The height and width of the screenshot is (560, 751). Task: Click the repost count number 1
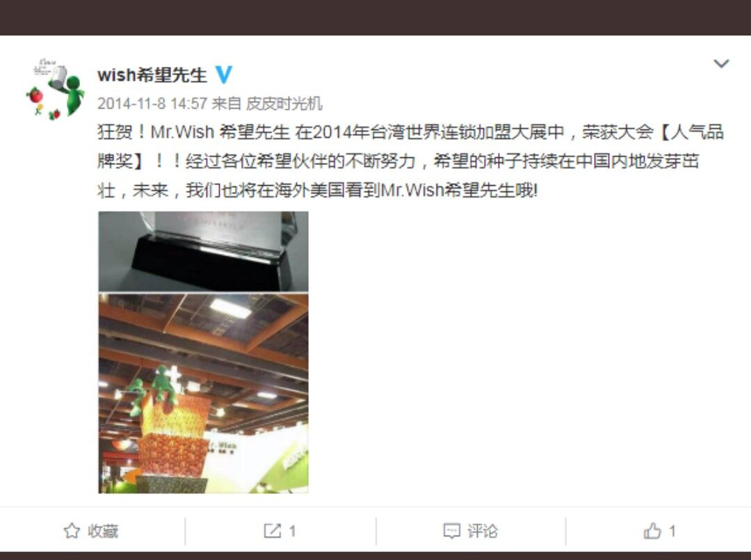point(292,531)
